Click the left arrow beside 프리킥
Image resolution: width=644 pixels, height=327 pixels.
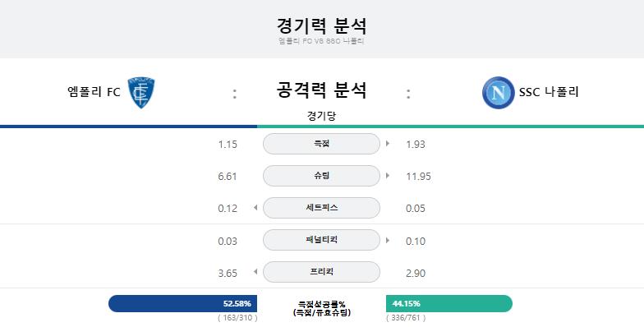tap(255, 271)
